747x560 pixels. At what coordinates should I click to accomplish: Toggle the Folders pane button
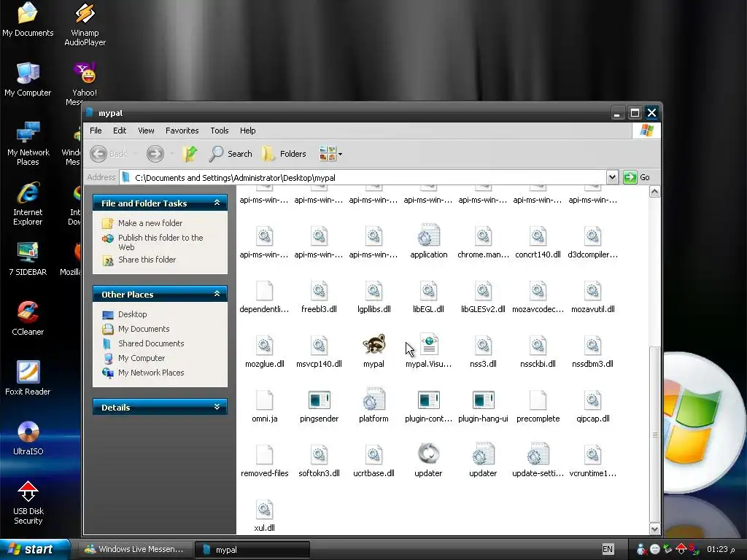tap(284, 154)
